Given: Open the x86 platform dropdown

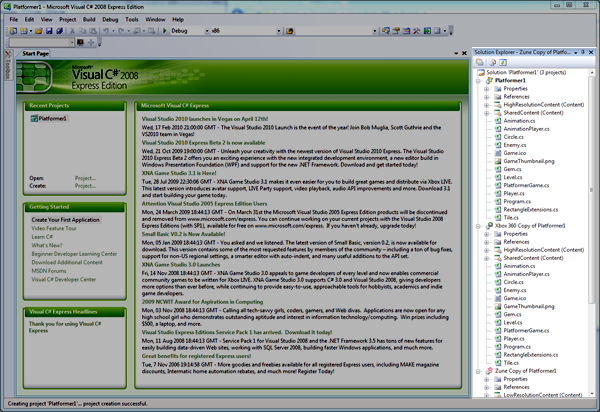Looking at the screenshot, I should 279,31.
